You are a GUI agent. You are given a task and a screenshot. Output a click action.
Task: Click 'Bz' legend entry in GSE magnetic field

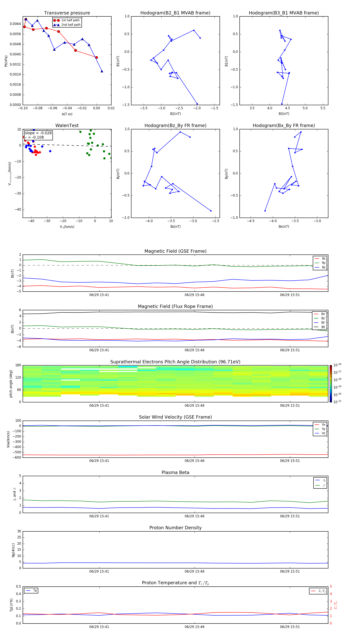320,267
